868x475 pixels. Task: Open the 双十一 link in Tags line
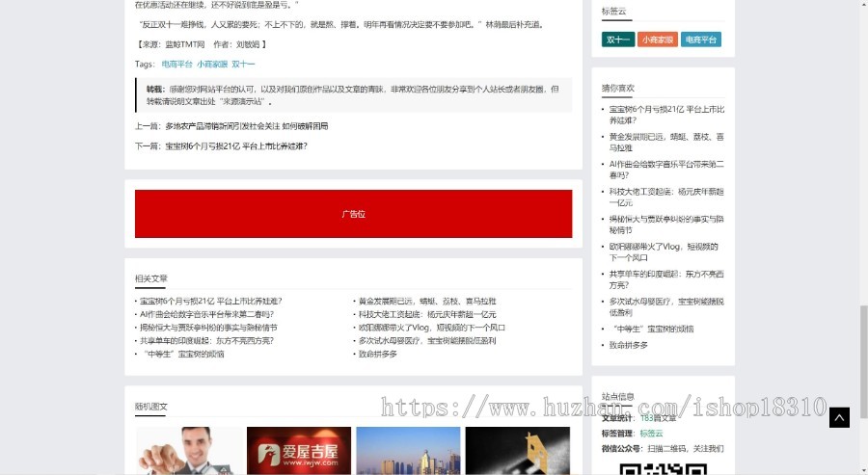coord(243,65)
